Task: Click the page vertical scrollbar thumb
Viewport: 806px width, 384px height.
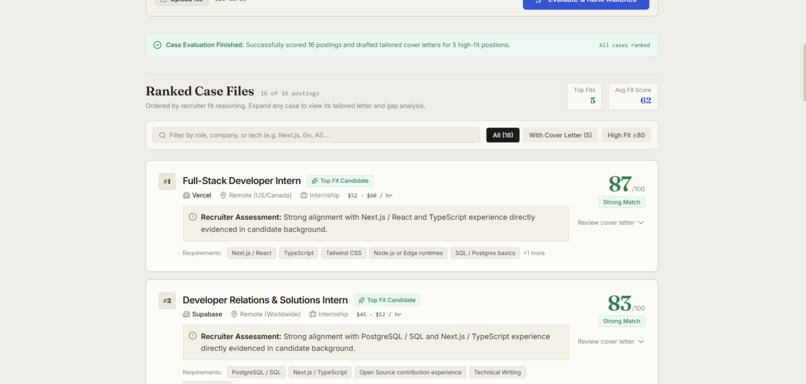Action: point(804,72)
